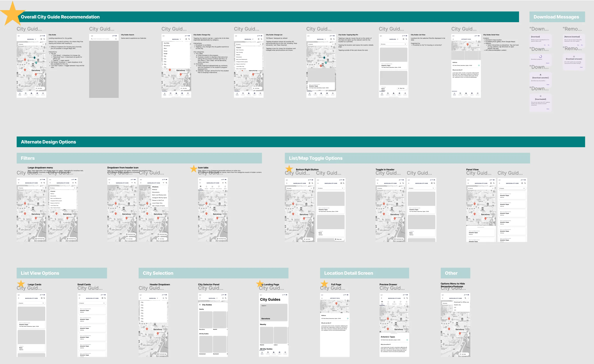Click Cancel in the Download in progress message

[x=547, y=63]
